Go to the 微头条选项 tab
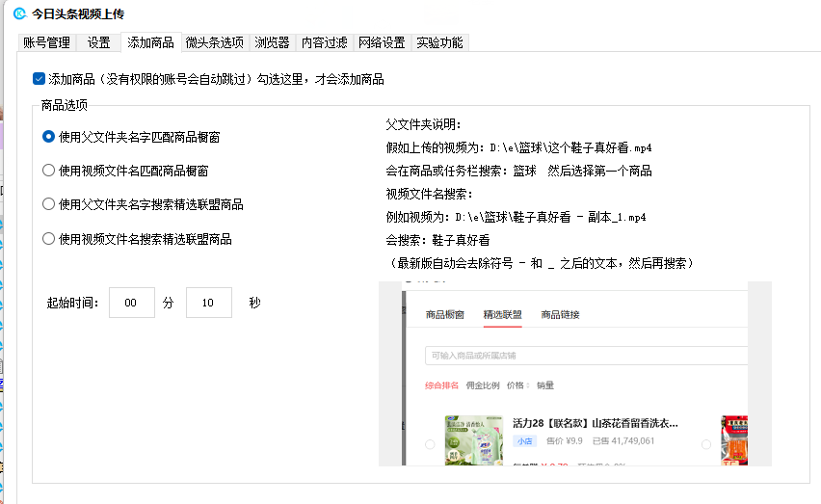 (214, 42)
